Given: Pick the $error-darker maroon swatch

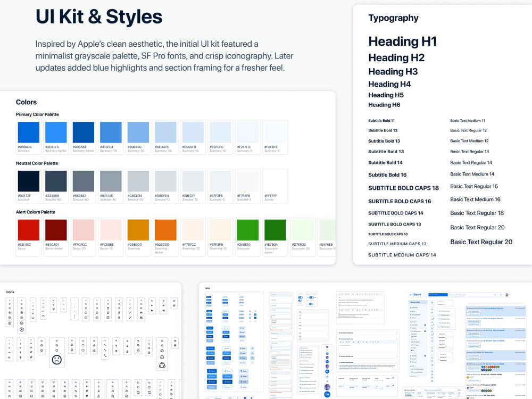Looking at the screenshot, I should pyautogui.click(x=56, y=230).
